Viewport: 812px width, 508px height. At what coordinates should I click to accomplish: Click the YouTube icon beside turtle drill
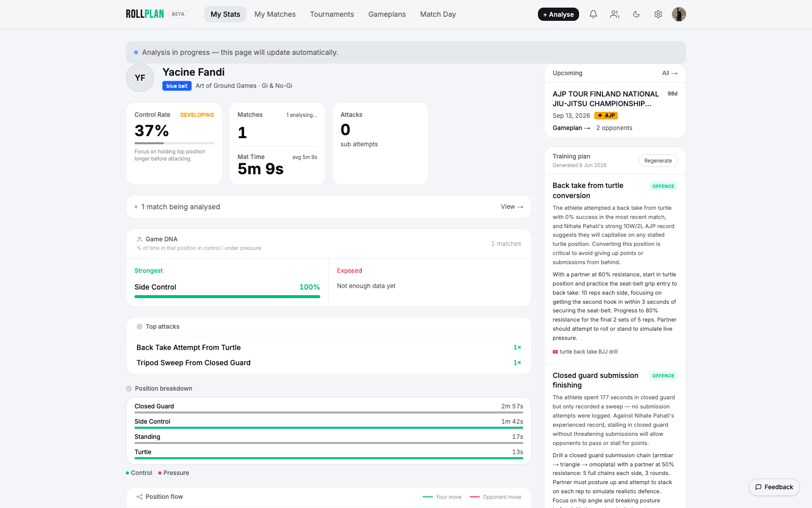(555, 352)
